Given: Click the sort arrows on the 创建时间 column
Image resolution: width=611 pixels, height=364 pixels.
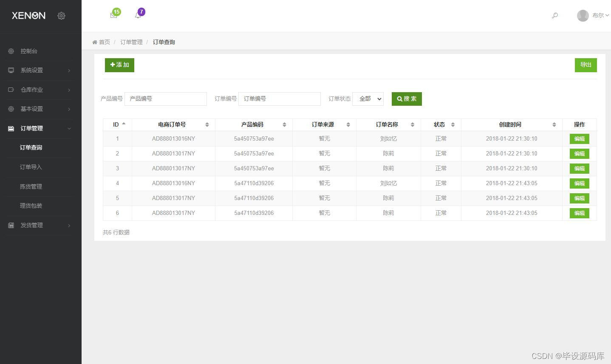Looking at the screenshot, I should [554, 124].
